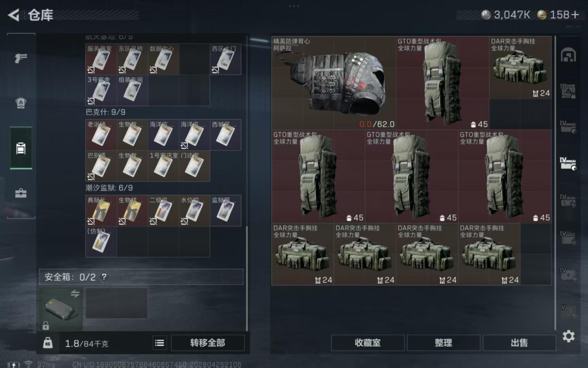Image resolution: width=588 pixels, height=368 pixels.
Task: Select the backpack equipment category icon
Action: click(21, 103)
